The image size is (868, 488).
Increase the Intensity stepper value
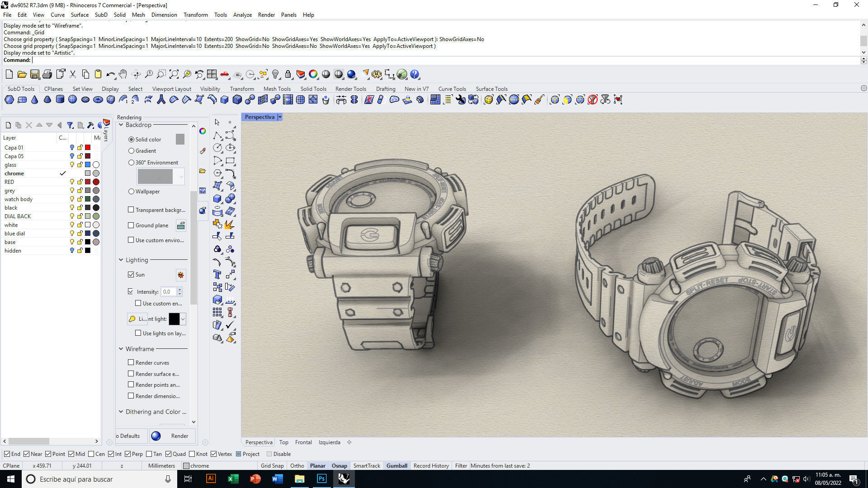pyautogui.click(x=179, y=290)
